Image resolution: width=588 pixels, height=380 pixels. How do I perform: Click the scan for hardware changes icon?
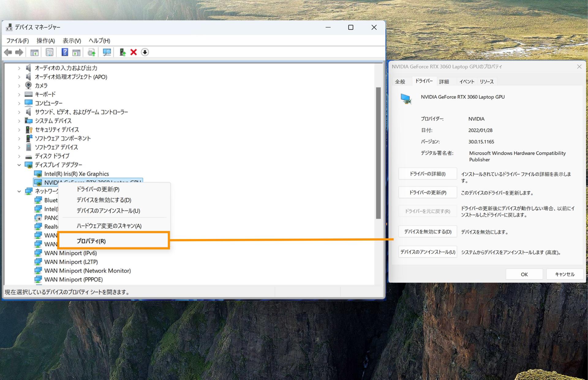tap(107, 52)
